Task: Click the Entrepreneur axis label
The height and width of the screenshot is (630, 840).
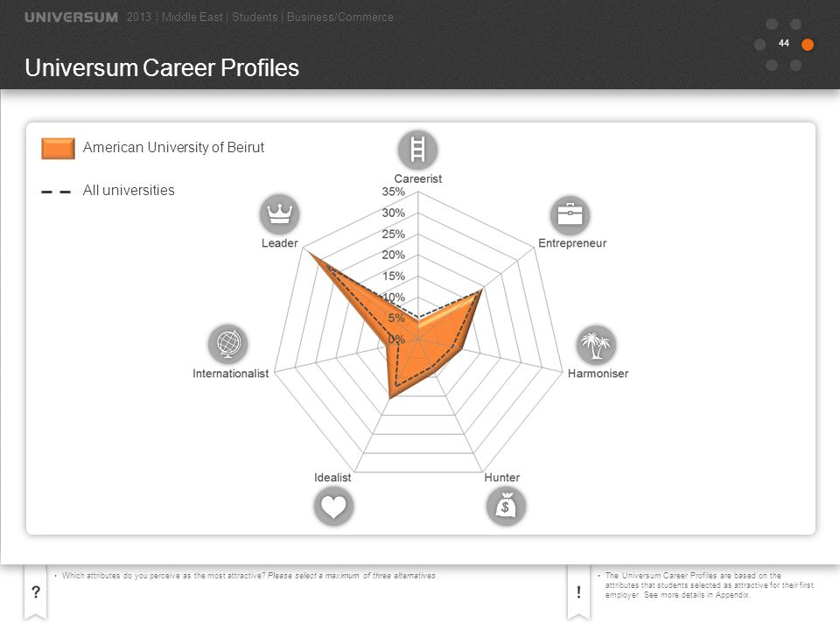Action: 572,243
